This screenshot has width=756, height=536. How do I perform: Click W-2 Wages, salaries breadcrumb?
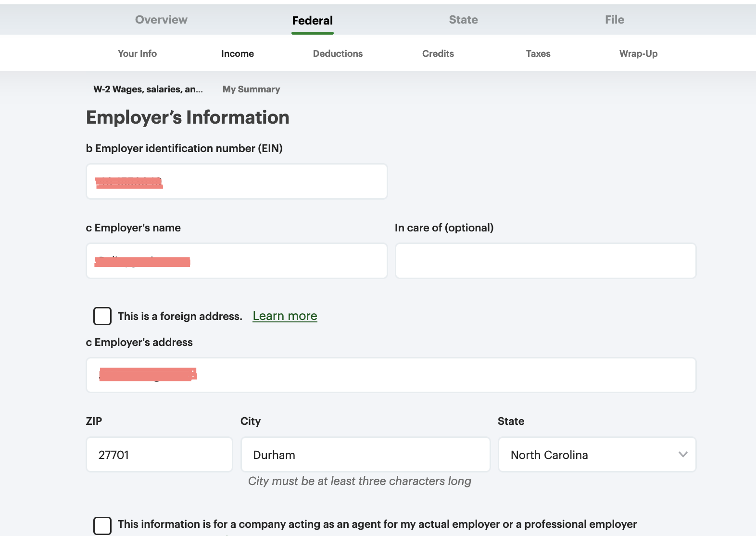click(148, 89)
